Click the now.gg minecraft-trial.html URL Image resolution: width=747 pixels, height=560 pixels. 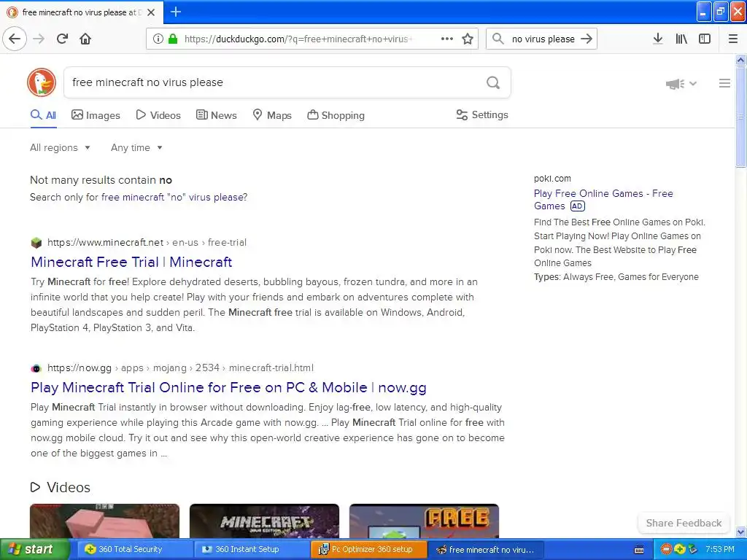[181, 367]
